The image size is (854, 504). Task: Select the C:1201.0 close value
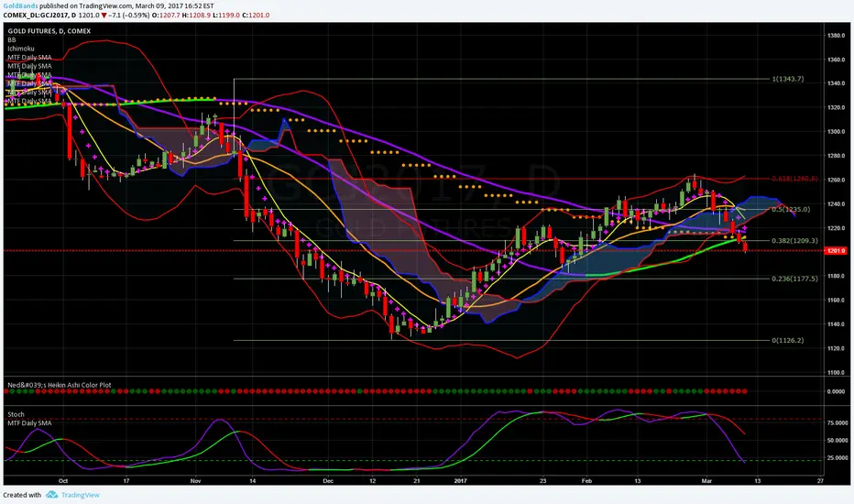click(x=256, y=16)
